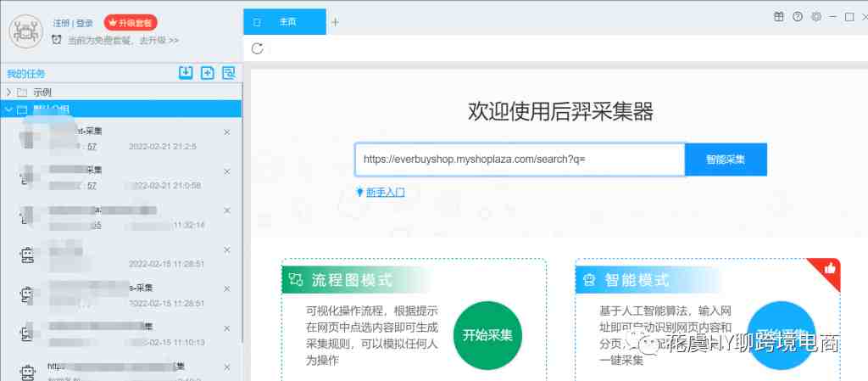
Task: Click the green 开始采集 button in flowchart mode
Action: (487, 335)
